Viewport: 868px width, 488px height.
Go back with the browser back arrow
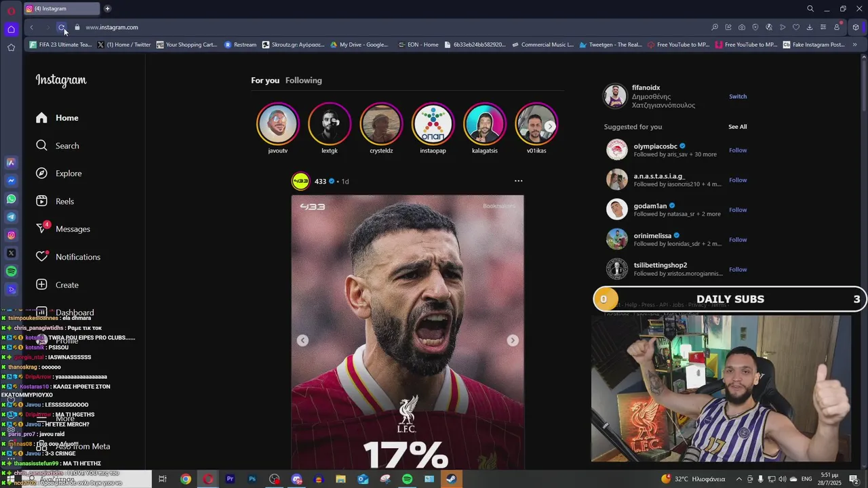coord(31,27)
